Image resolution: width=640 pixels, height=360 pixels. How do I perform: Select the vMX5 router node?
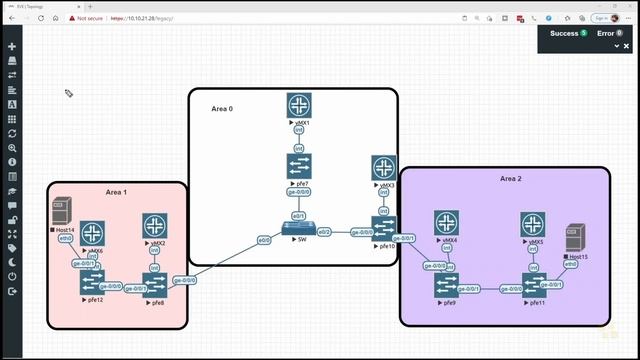pos(533,224)
